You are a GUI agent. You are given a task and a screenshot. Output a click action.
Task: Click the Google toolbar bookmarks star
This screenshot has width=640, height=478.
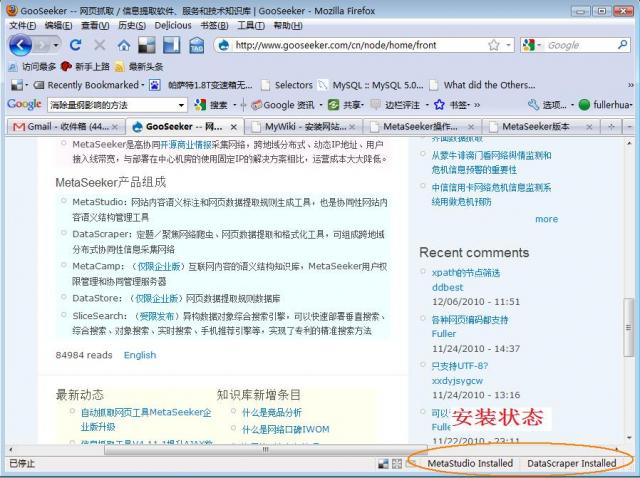coord(439,105)
